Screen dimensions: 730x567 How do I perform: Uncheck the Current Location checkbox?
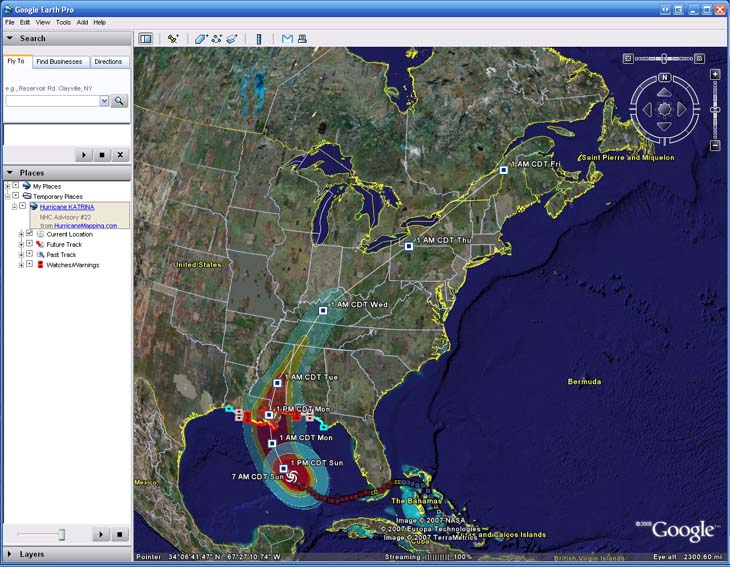tap(29, 233)
